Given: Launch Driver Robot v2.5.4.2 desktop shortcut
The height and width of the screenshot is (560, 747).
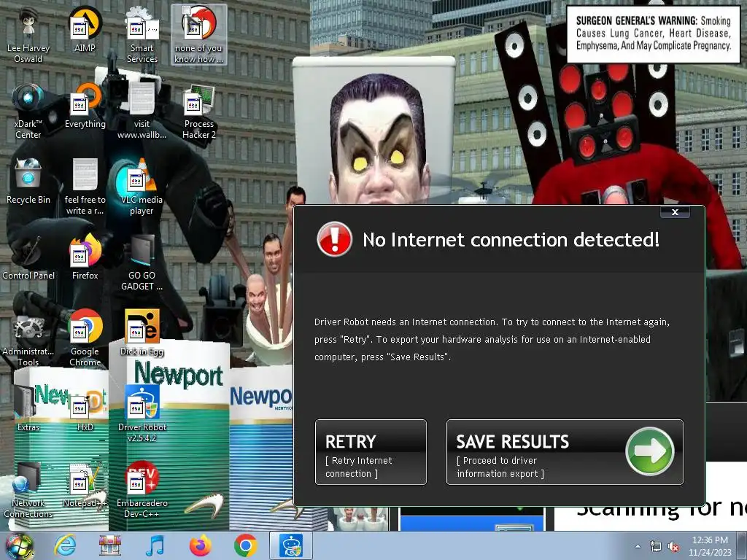Looking at the screenshot, I should [x=142, y=414].
